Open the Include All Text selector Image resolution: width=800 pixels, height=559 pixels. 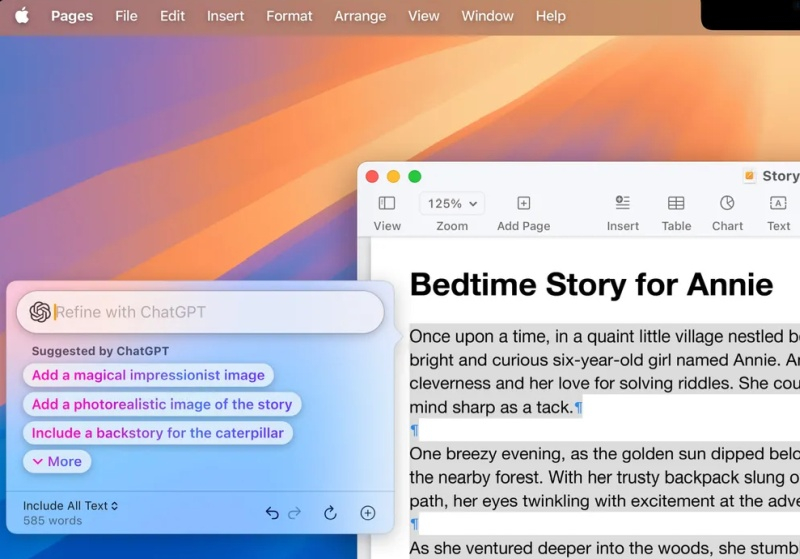pyautogui.click(x=70, y=506)
